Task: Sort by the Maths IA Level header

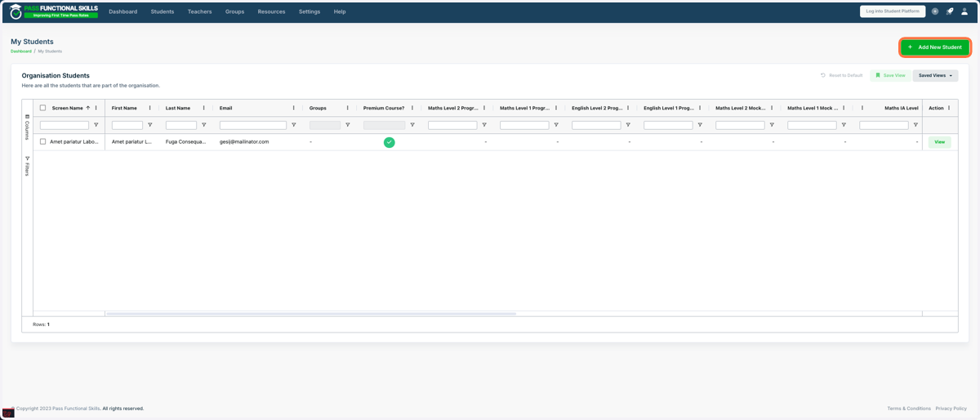Action: point(902,108)
